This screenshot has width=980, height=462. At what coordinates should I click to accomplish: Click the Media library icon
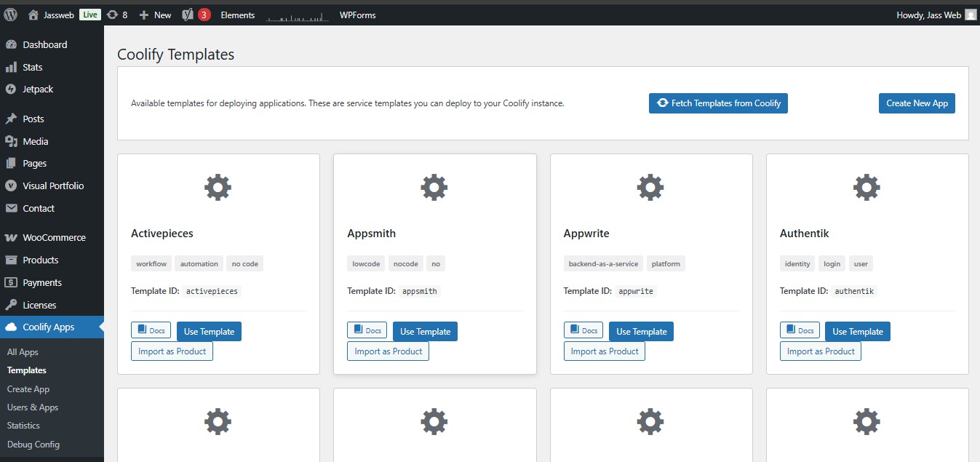click(x=11, y=141)
